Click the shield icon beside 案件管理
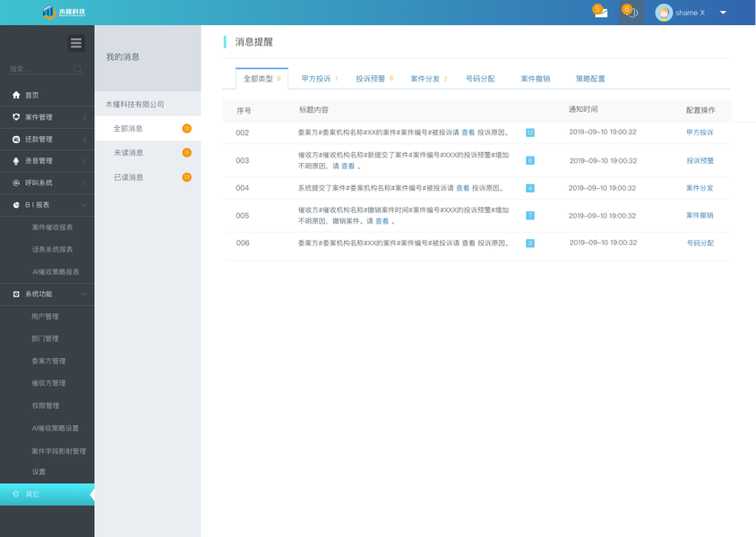The image size is (756, 537). point(16,117)
